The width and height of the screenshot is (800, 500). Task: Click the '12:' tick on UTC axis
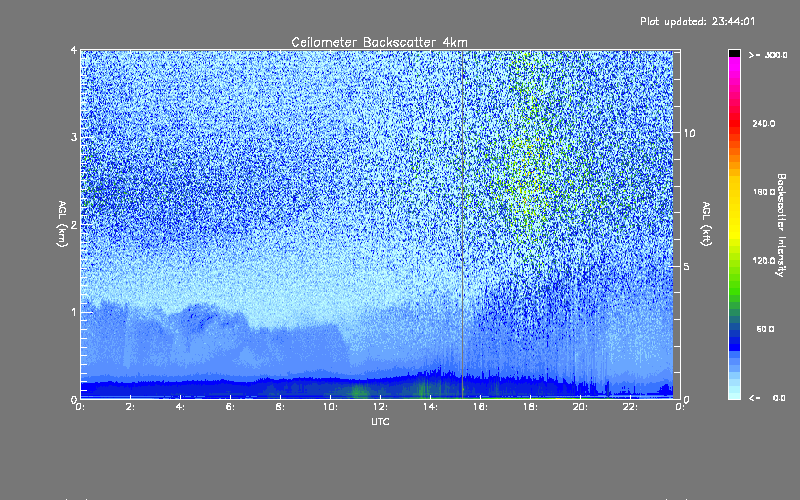point(380,407)
